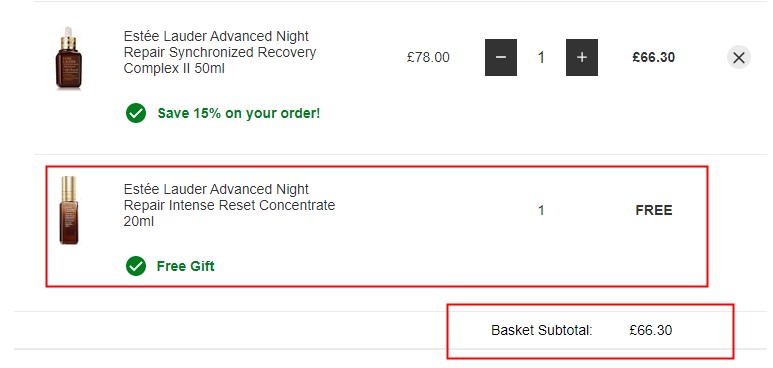773x368 pixels.
Task: Open the Intense Reset Concentrate bottle thumbnail
Action: click(69, 210)
